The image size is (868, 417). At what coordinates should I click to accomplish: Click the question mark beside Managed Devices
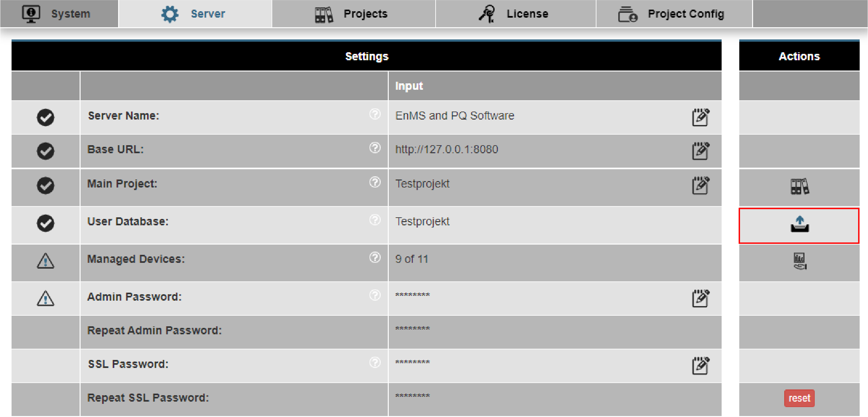pos(375,258)
